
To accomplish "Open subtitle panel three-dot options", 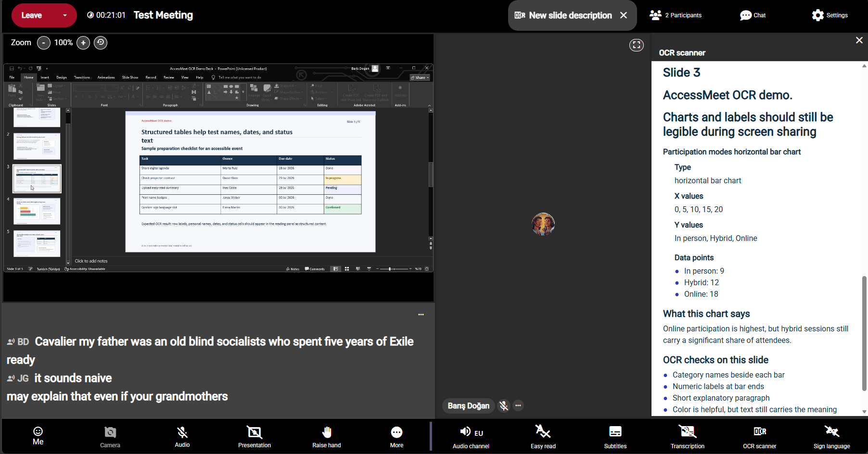I will (x=421, y=315).
